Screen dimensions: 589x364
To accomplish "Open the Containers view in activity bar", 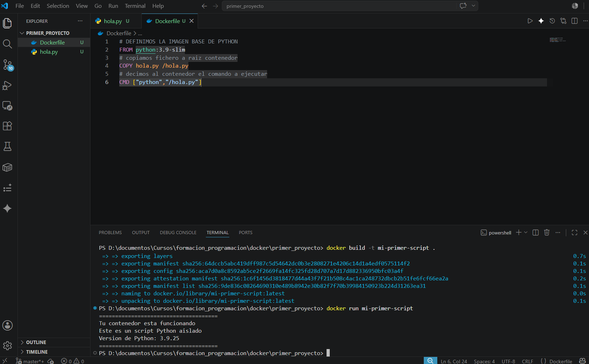I will tap(7, 167).
